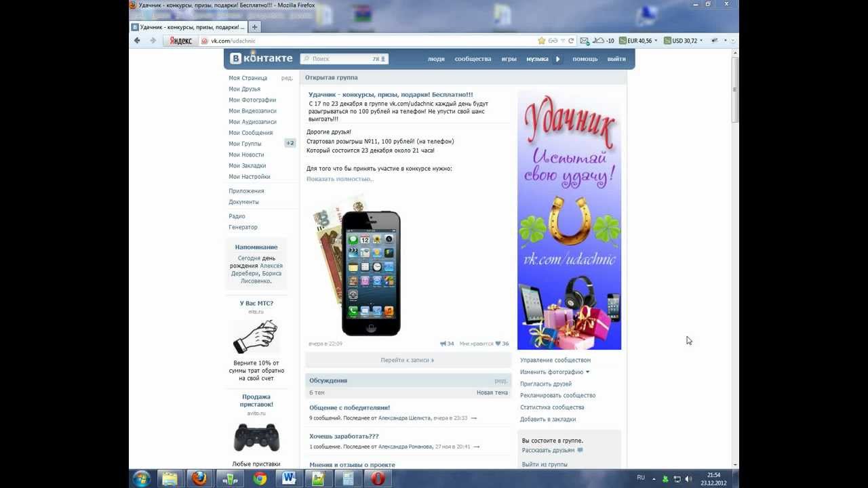Open Google Chrome from the taskbar
This screenshot has width=868, height=488.
tap(260, 479)
